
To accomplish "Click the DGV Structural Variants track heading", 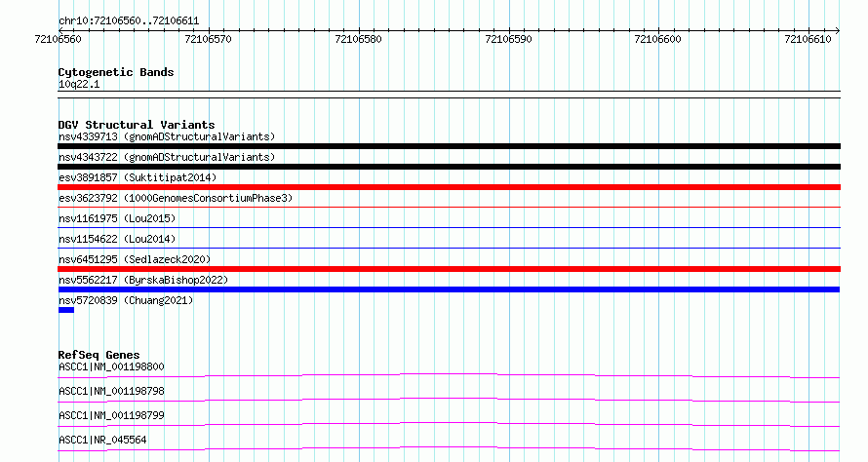I will click(x=137, y=125).
